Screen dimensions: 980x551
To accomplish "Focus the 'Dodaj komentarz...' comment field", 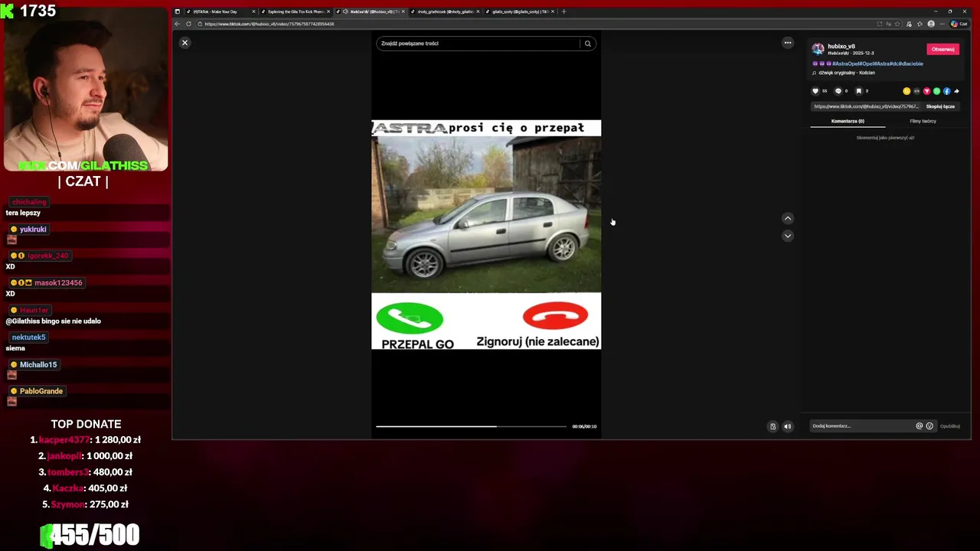I will [x=861, y=426].
